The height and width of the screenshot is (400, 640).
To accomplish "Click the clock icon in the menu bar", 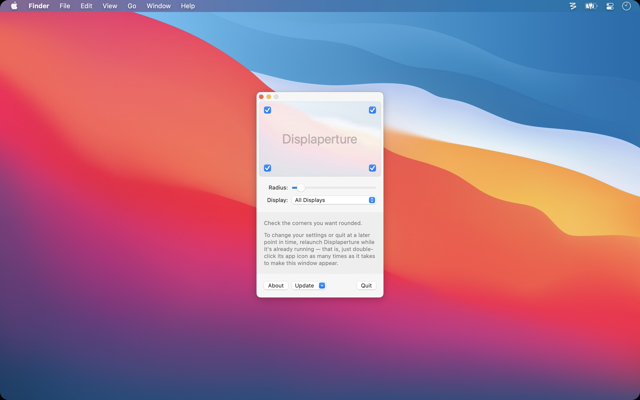I will click(x=627, y=6).
